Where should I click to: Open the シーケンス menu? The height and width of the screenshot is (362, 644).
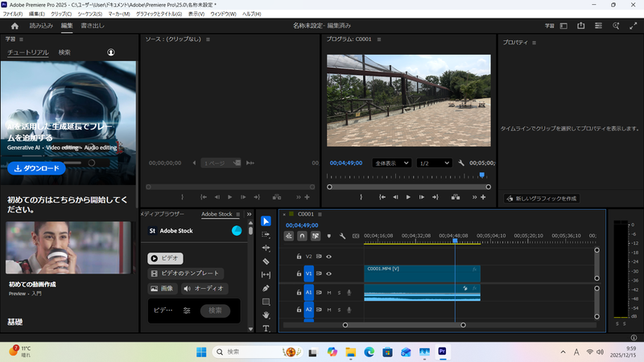pyautogui.click(x=90, y=14)
